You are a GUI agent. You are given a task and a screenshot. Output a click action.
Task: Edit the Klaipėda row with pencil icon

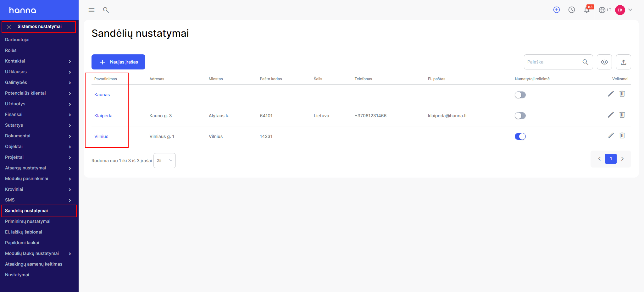pos(611,115)
